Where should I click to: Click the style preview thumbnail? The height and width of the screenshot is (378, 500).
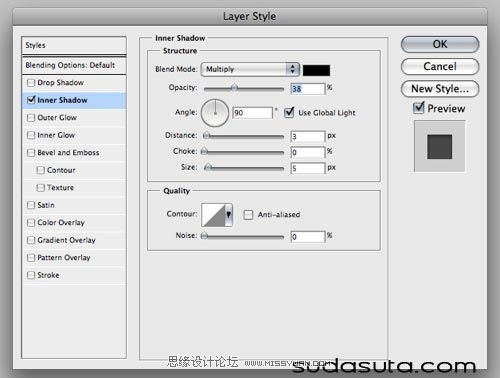pos(440,146)
